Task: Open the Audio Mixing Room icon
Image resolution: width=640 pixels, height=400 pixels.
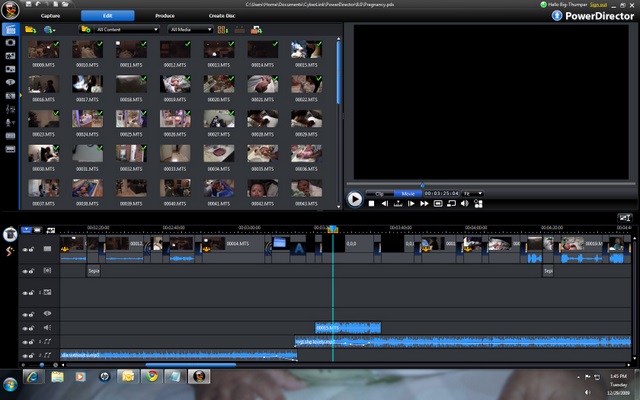Action: click(x=10, y=109)
